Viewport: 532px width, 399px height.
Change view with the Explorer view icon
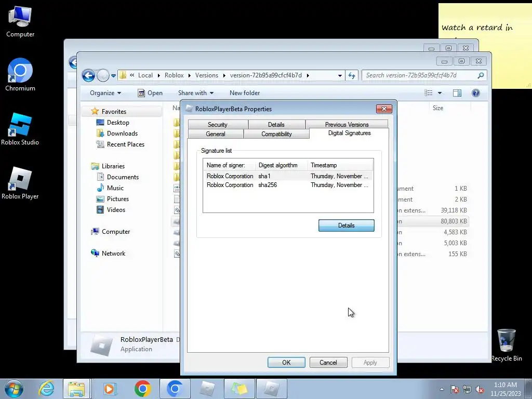pos(429,93)
